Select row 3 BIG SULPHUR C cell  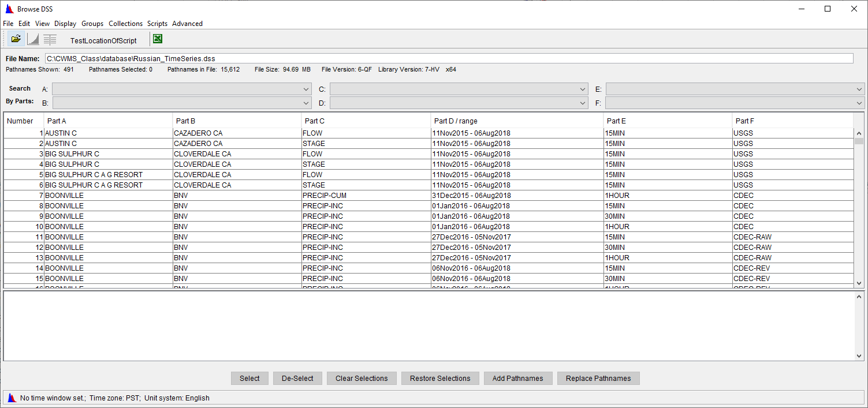click(108, 154)
